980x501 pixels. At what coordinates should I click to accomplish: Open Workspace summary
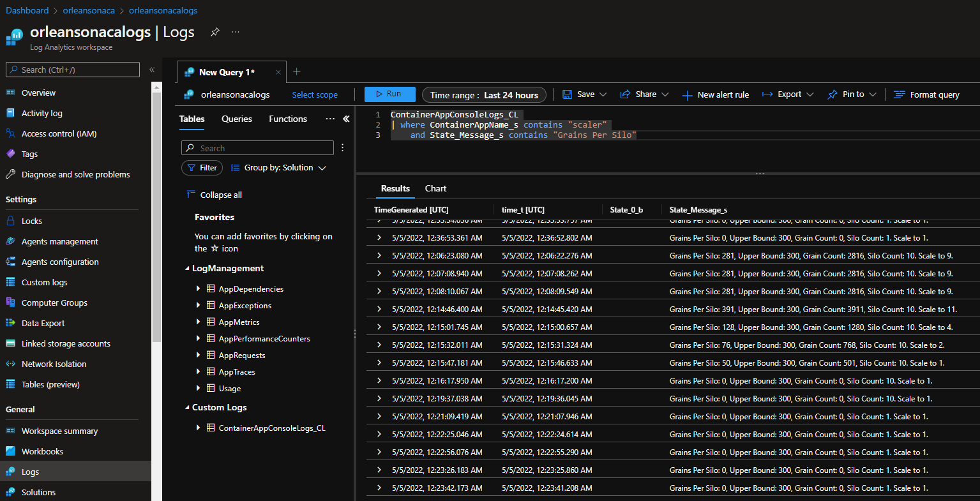click(x=59, y=431)
